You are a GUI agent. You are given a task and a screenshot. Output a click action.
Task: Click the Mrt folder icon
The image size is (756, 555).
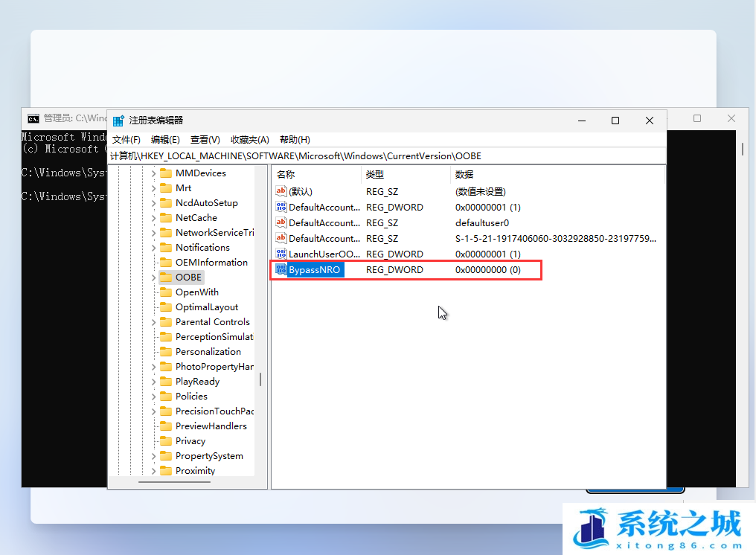click(x=166, y=188)
